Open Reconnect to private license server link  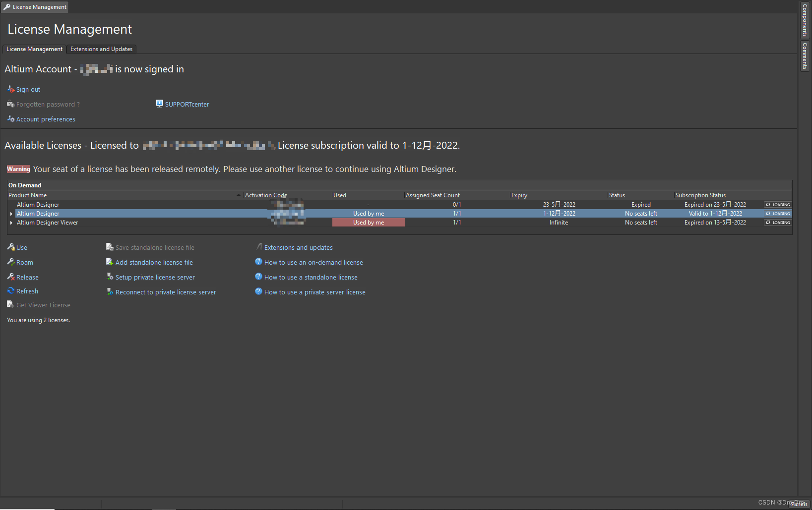(x=166, y=292)
